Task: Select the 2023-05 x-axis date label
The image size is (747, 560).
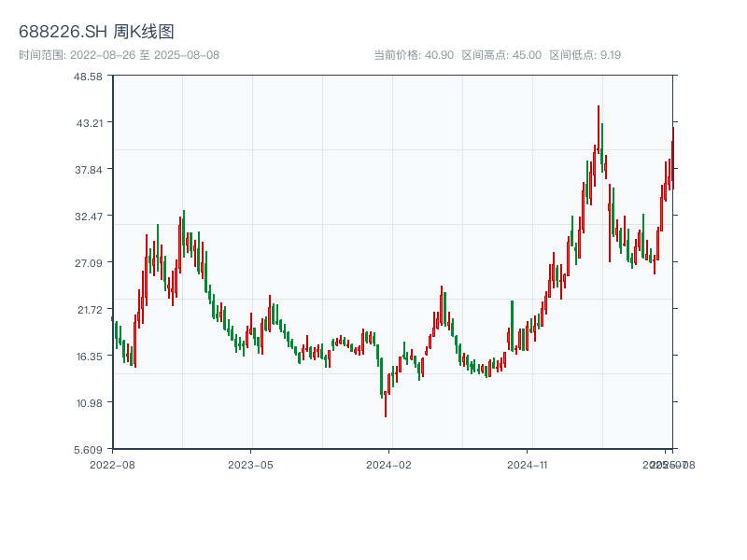Action: tap(250, 464)
